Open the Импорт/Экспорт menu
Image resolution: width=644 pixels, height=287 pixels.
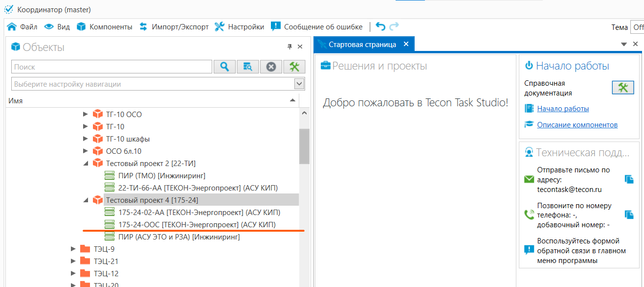click(x=174, y=27)
